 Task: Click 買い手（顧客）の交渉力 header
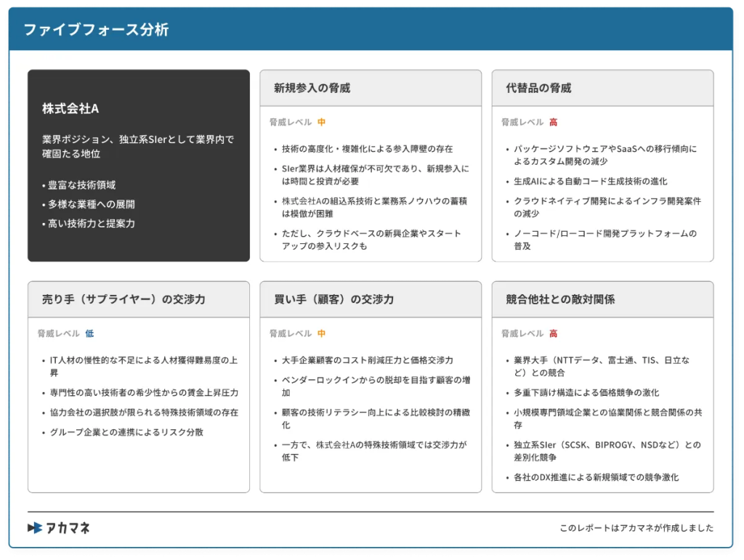coord(371,299)
